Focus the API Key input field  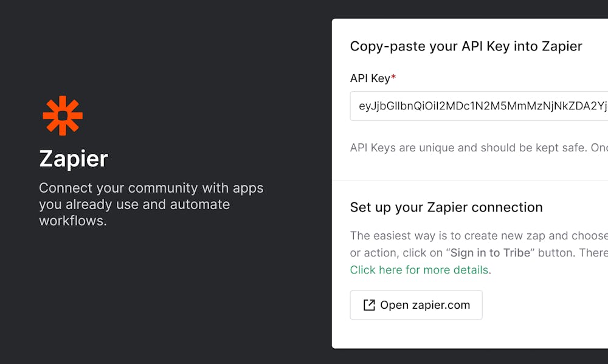click(479, 106)
